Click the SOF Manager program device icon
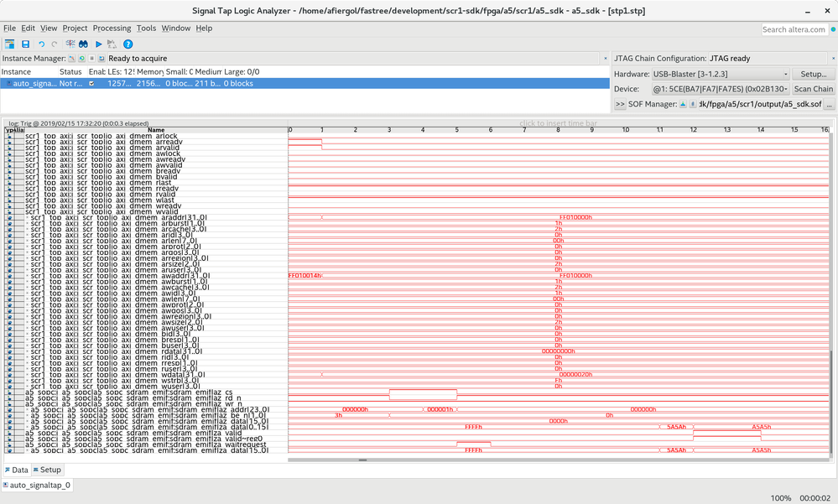 coord(683,104)
